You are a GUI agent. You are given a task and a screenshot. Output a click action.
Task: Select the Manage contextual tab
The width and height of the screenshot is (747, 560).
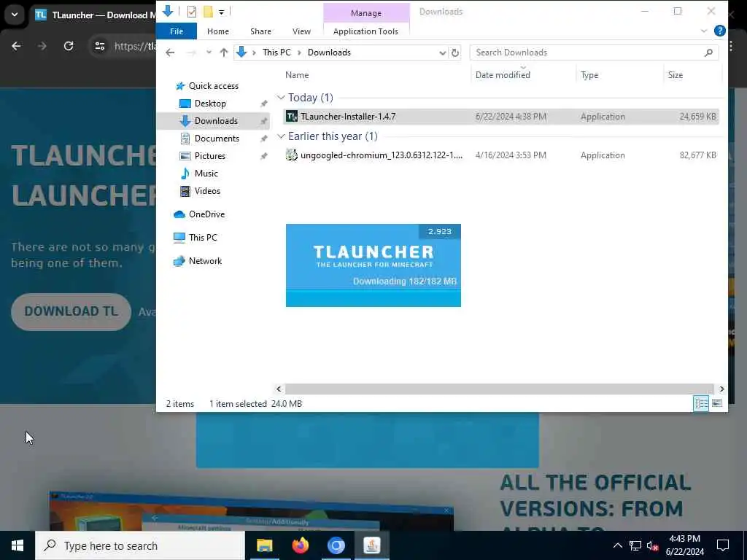click(x=366, y=13)
